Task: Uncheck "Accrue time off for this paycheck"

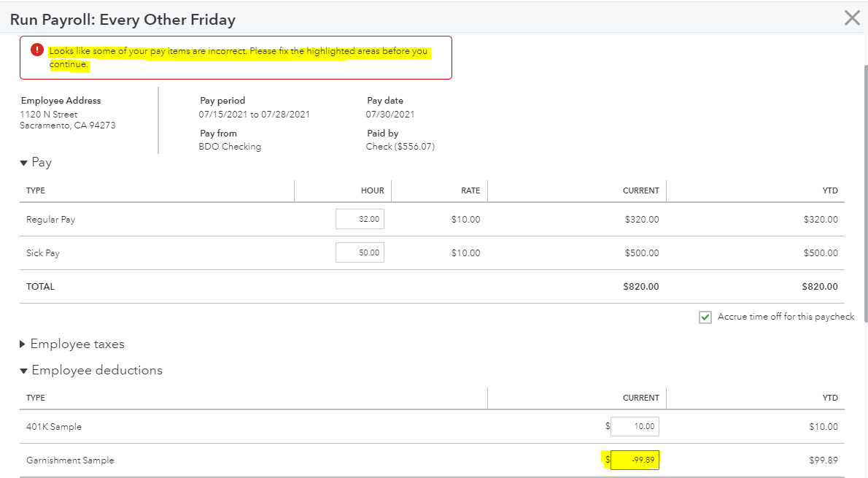Action: tap(705, 317)
